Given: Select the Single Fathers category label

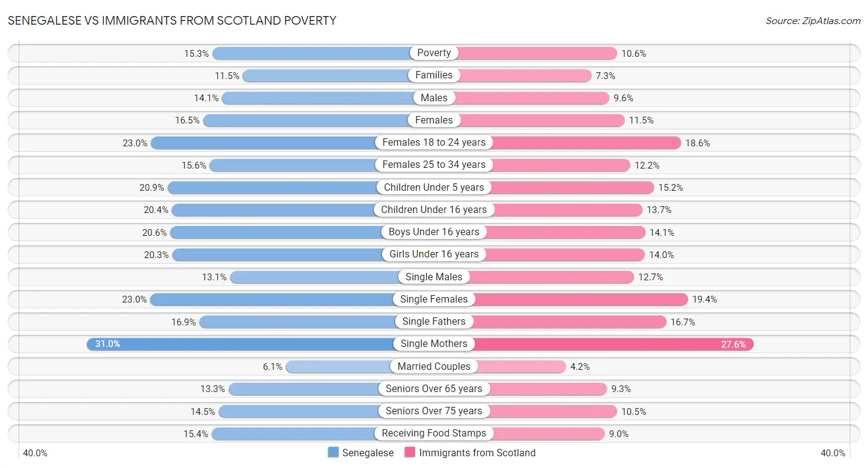Looking at the screenshot, I should point(434,322).
